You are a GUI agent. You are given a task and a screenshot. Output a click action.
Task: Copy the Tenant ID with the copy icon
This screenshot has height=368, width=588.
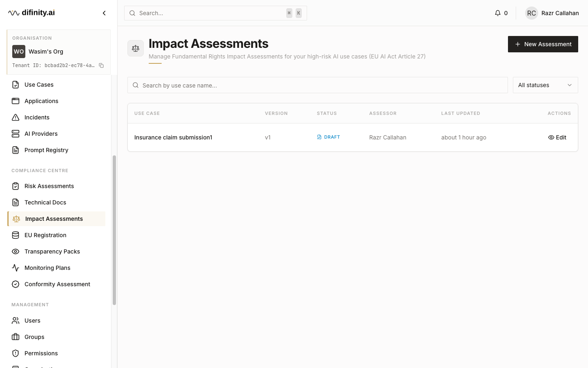[x=101, y=65]
